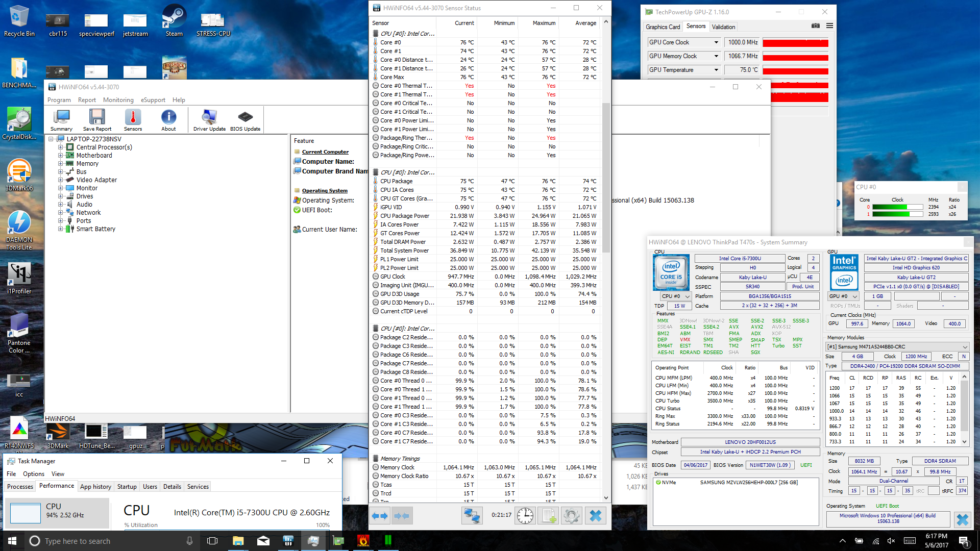Click the GPU-Z screenshot camera icon
Viewport: 980px width, 551px height.
pos(815,26)
